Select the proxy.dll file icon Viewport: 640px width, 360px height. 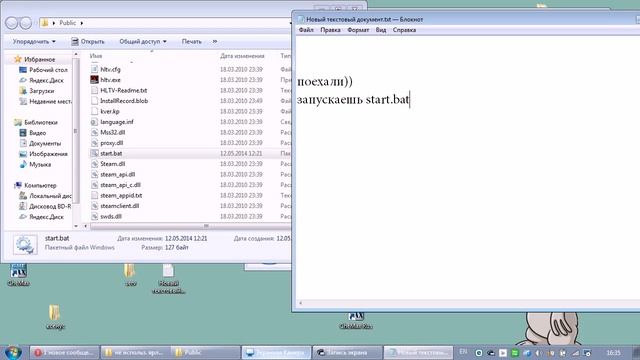94,143
